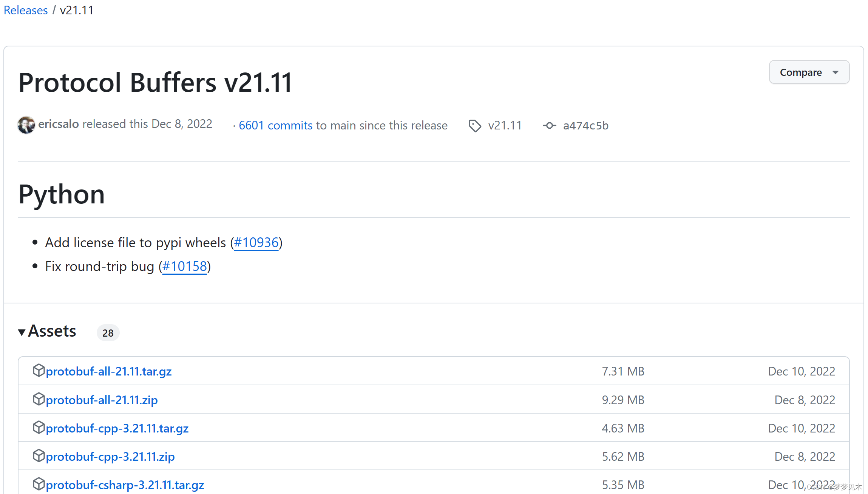Click the 6601 commits to main link
The image size is (868, 494).
tap(275, 125)
